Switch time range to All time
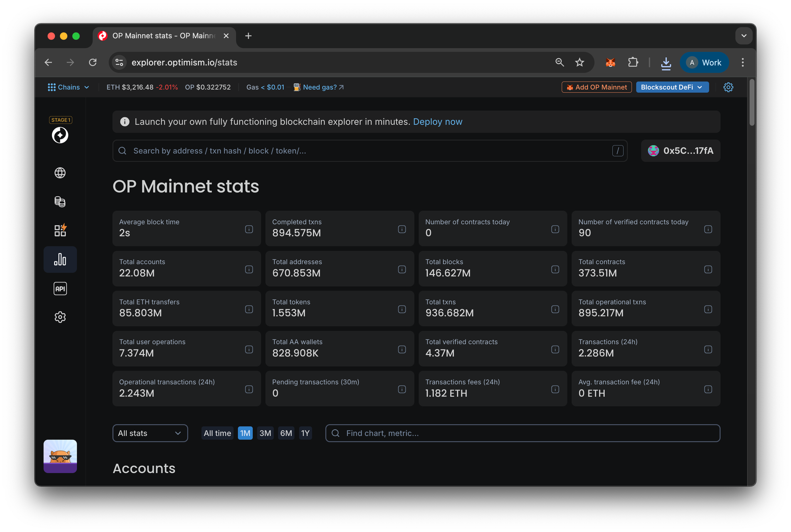The width and height of the screenshot is (791, 532). coord(217,433)
